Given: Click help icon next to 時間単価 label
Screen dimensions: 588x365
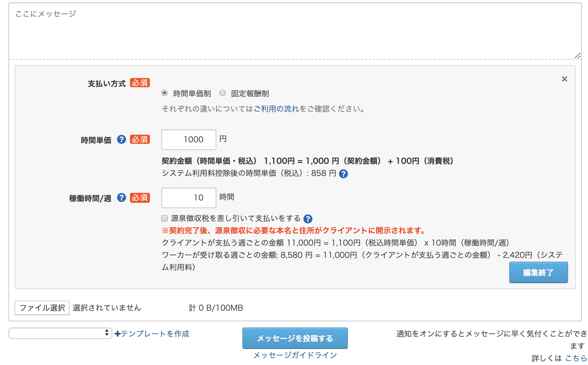Looking at the screenshot, I should [x=121, y=140].
